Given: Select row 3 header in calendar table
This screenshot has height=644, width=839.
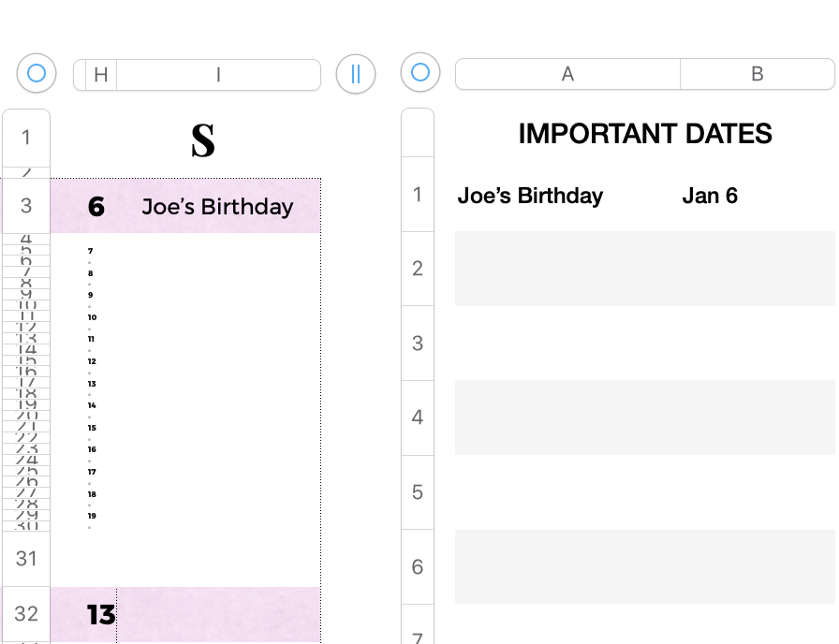Looking at the screenshot, I should coord(26,206).
